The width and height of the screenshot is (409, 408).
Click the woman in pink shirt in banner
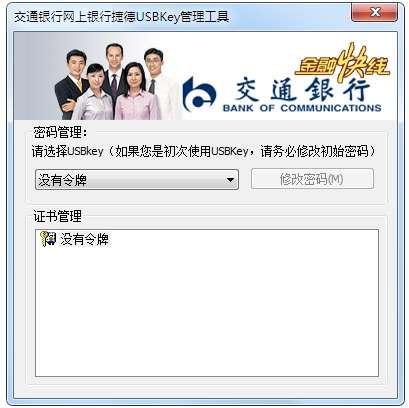[137, 92]
